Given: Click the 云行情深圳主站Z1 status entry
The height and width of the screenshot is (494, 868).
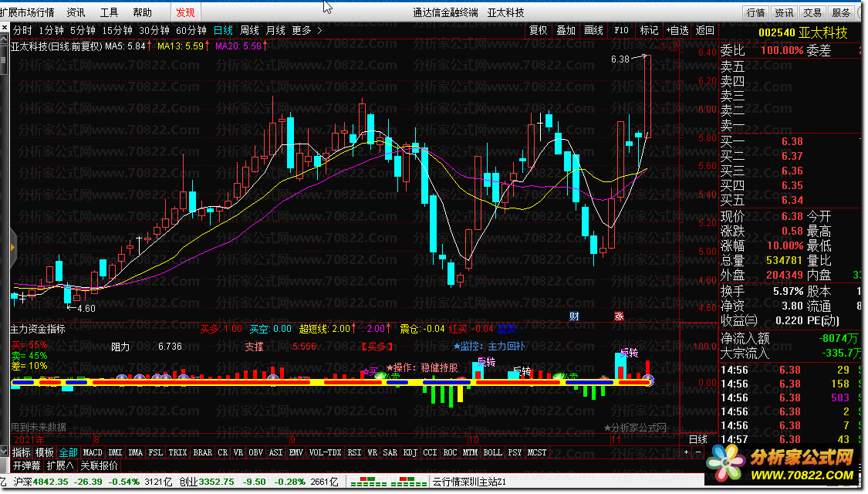Looking at the screenshot, I should tap(469, 482).
